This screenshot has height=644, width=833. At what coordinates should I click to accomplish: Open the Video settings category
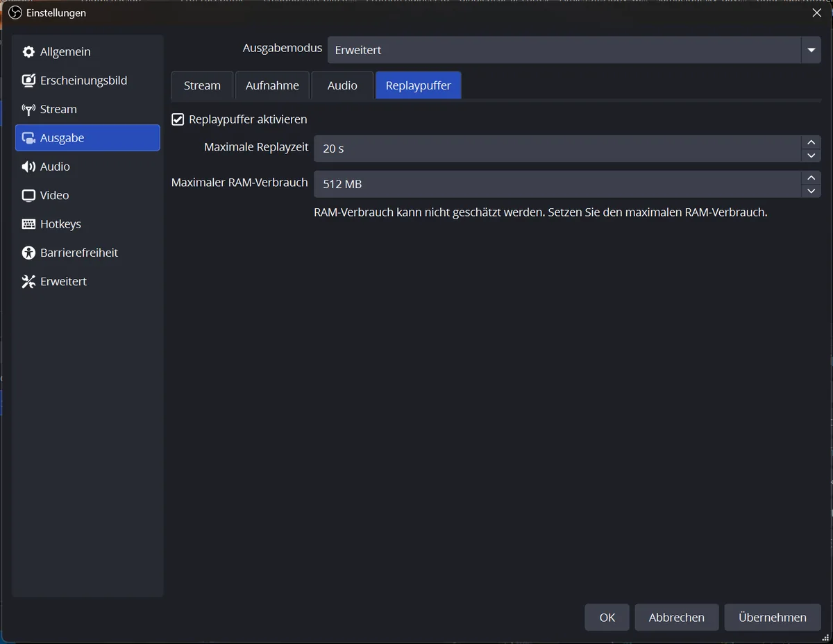(87, 195)
